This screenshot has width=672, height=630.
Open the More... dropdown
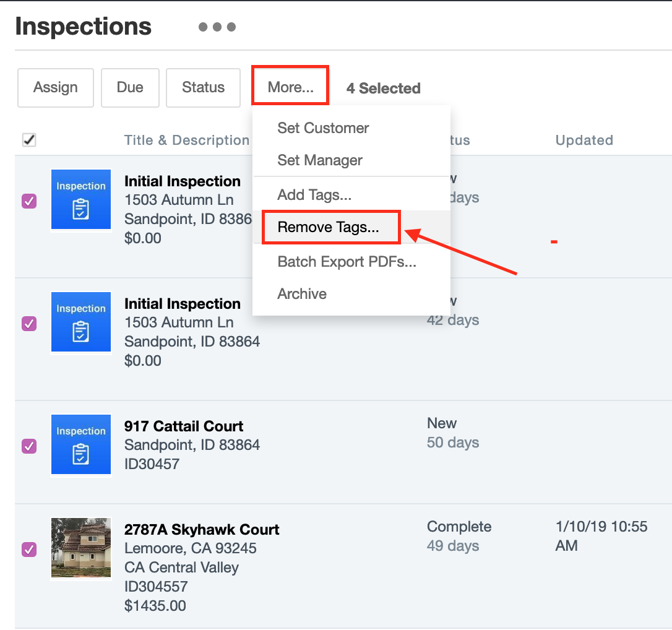pos(290,87)
